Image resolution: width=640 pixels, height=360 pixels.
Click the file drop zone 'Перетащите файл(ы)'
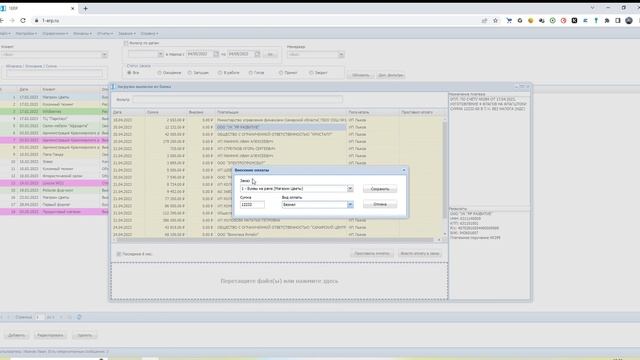coord(279,281)
